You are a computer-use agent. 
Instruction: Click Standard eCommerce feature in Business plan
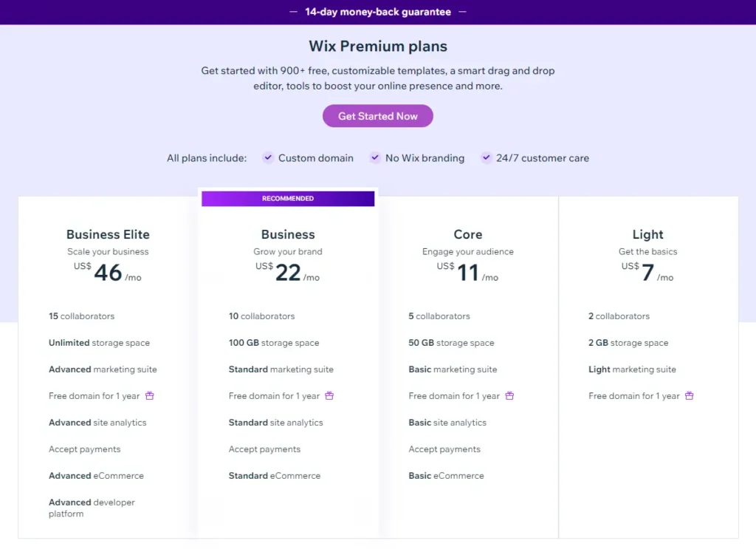(x=275, y=476)
